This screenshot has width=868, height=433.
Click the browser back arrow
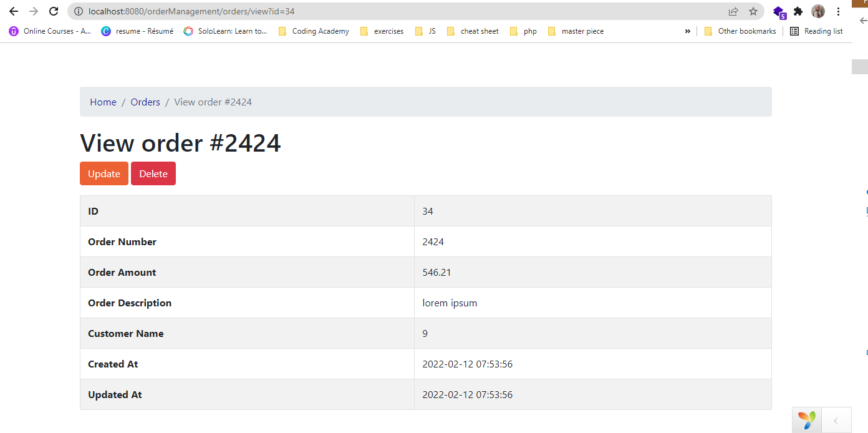pyautogui.click(x=13, y=11)
